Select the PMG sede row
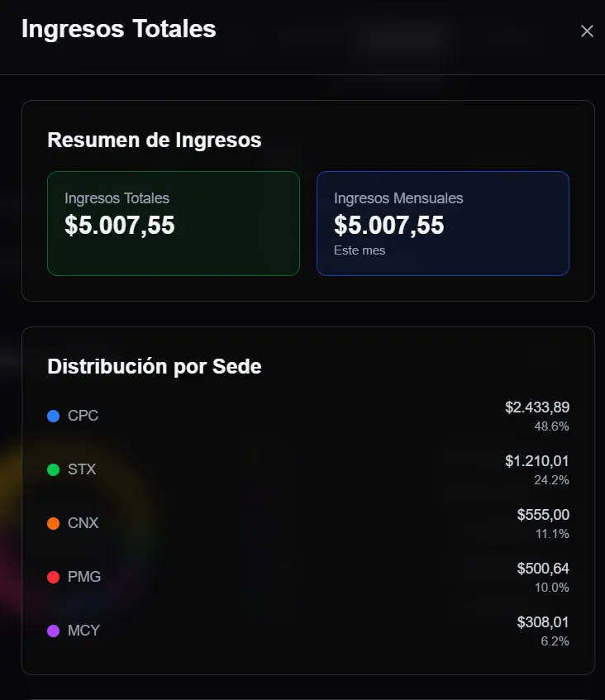The width and height of the screenshot is (605, 700). point(84,577)
